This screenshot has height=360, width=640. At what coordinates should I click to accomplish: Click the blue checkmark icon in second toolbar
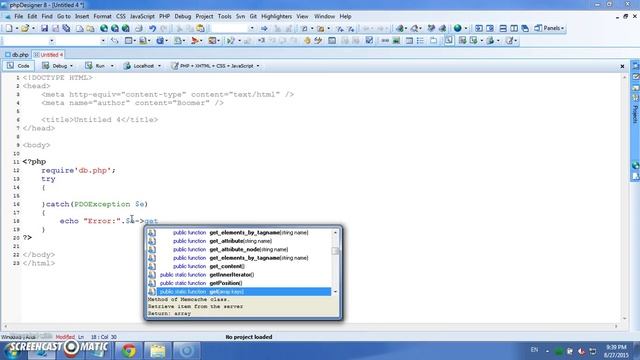tap(369, 40)
